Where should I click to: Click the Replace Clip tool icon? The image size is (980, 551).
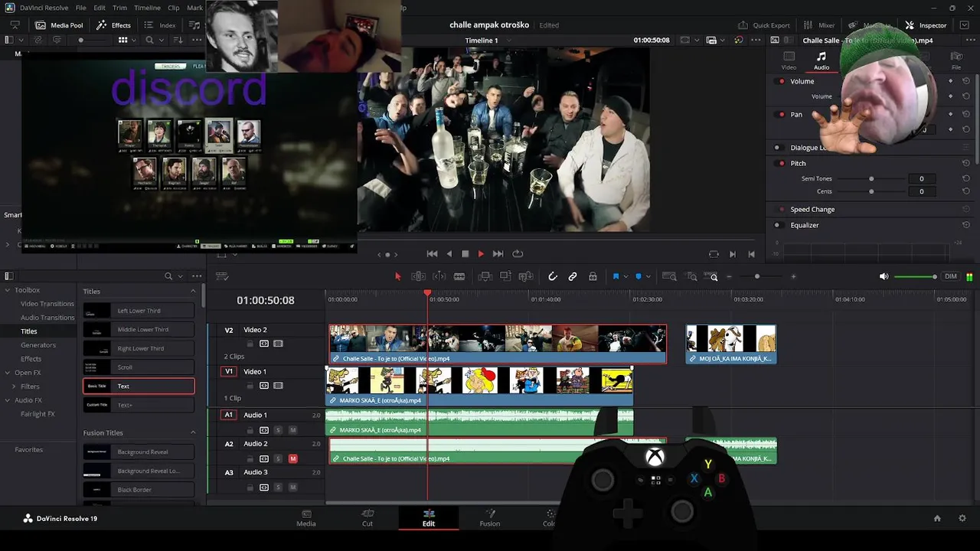point(526,276)
